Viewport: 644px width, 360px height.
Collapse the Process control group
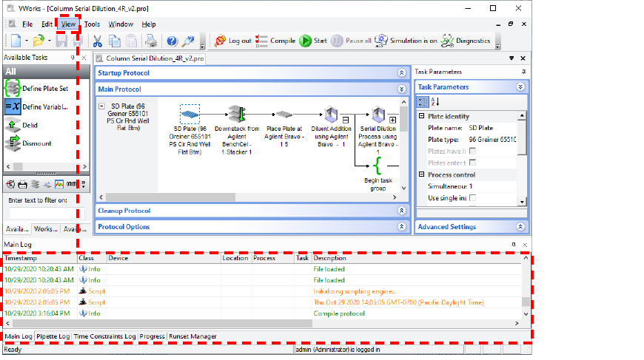(421, 174)
